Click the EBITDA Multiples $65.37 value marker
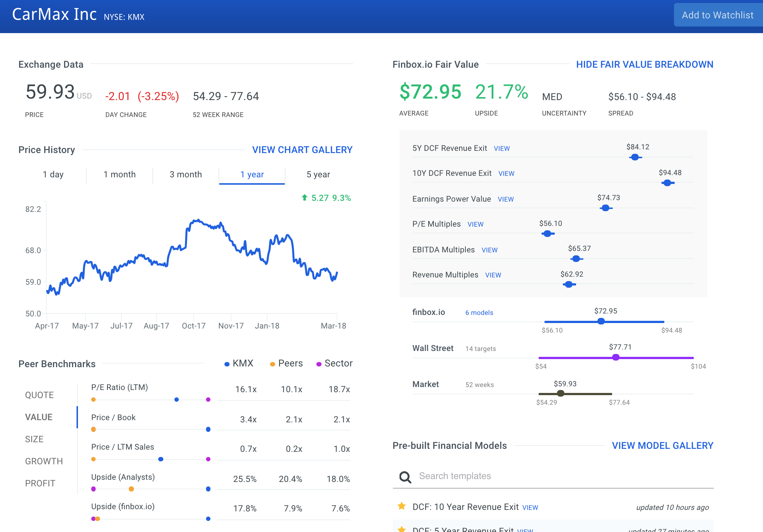The width and height of the screenshot is (763, 532). (576, 259)
